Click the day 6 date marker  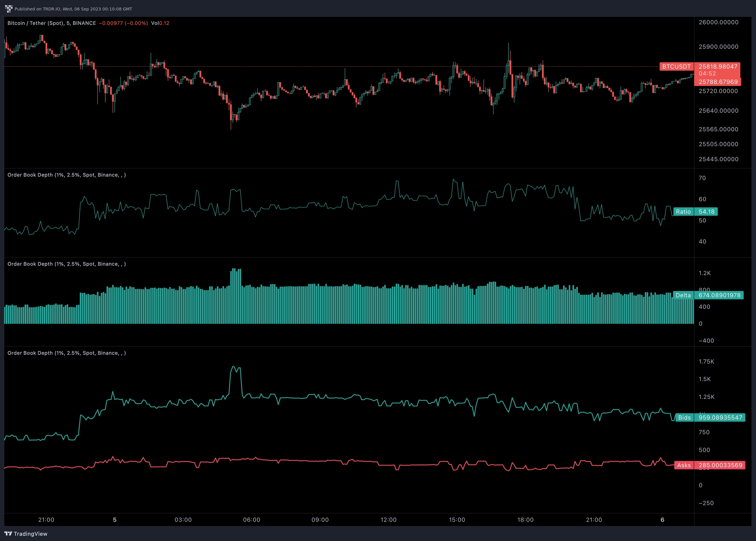pos(662,520)
